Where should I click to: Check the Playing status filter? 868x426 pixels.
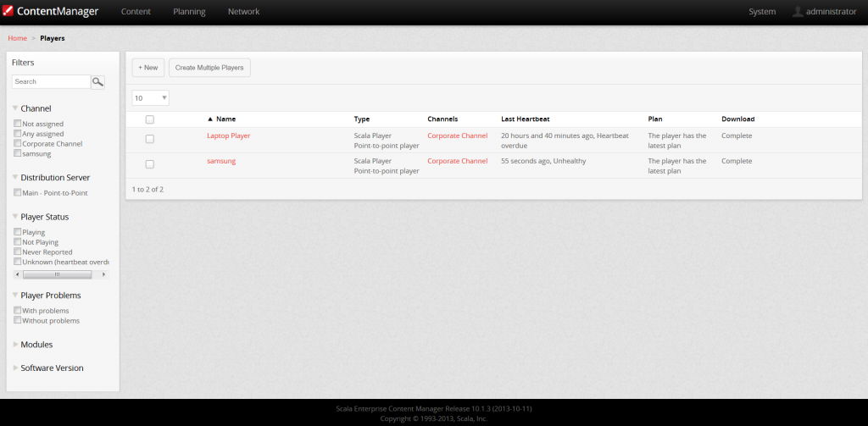point(18,232)
